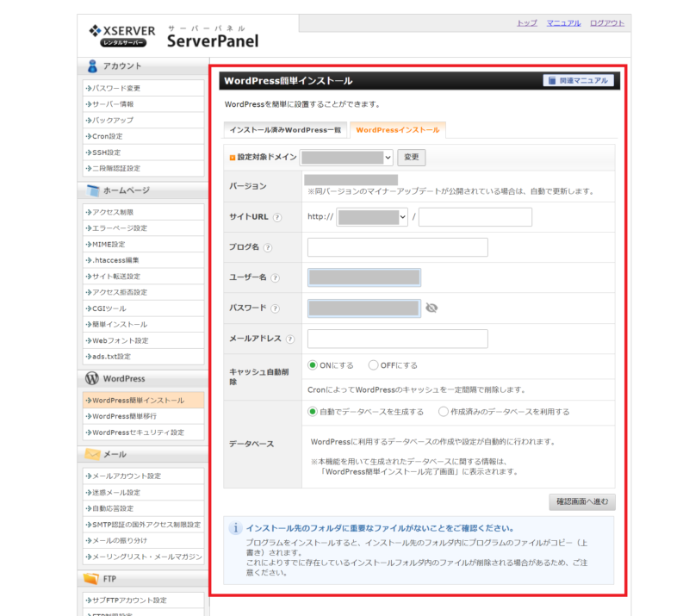Open 二段階認証設定 in sidebar
689x616 pixels.
(143, 168)
